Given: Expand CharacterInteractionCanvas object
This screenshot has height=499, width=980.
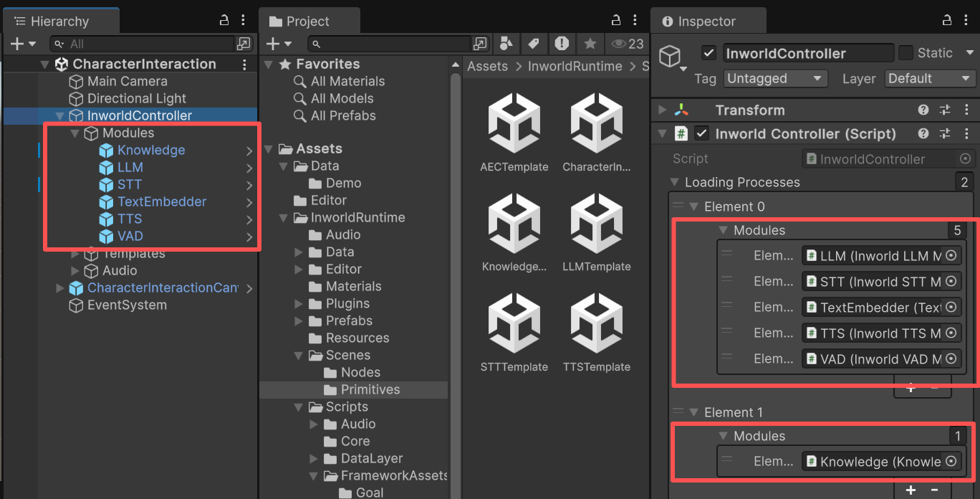Looking at the screenshot, I should coord(59,288).
